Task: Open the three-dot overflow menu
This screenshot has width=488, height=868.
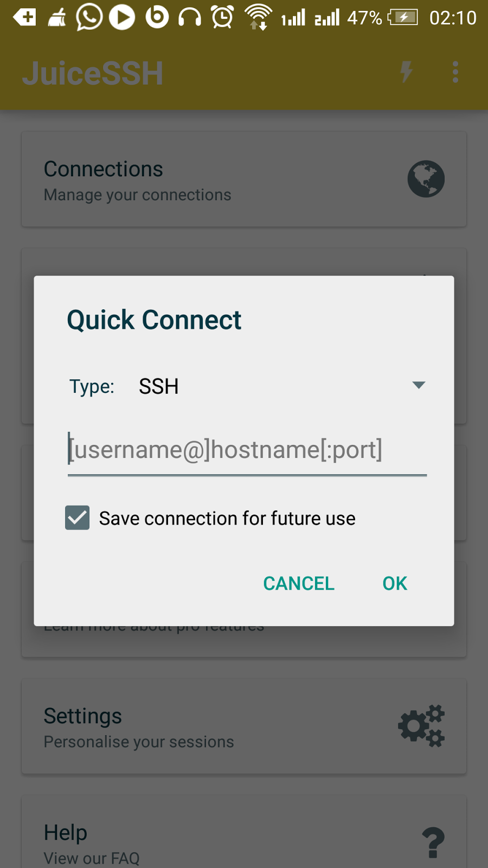Action: coord(455,72)
